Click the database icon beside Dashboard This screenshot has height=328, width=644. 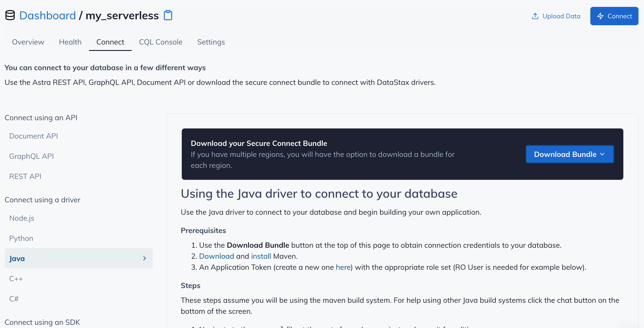click(x=10, y=16)
